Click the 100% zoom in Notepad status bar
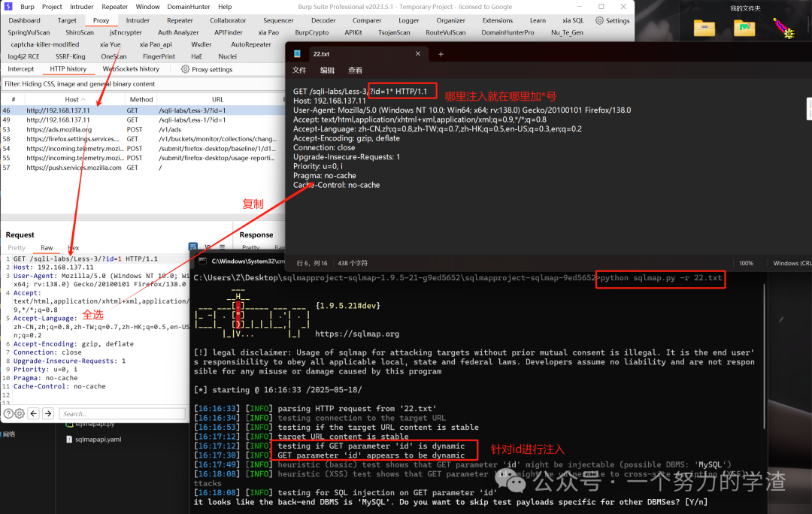Screen dimensions: 812x514 coord(747,263)
